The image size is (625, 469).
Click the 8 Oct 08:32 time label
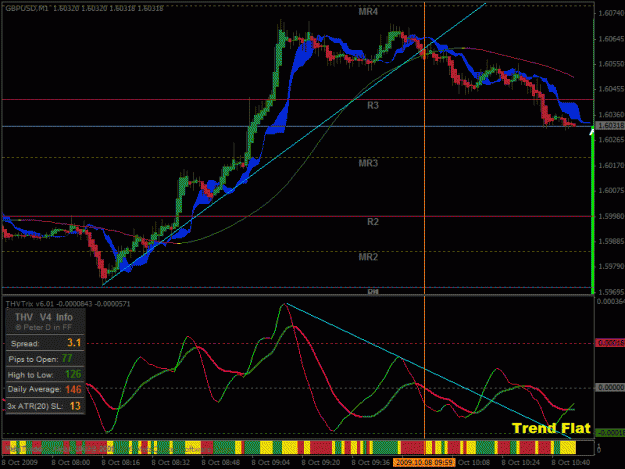pyautogui.click(x=171, y=463)
